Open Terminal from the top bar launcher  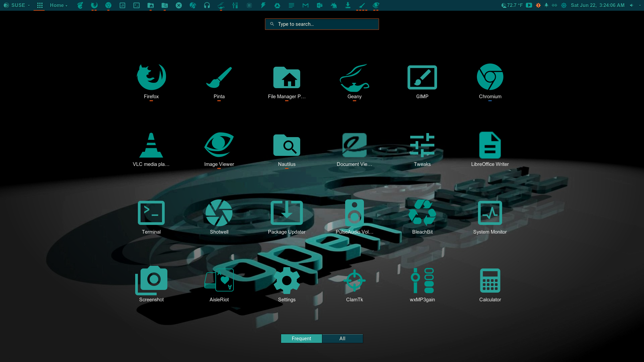pos(137,5)
